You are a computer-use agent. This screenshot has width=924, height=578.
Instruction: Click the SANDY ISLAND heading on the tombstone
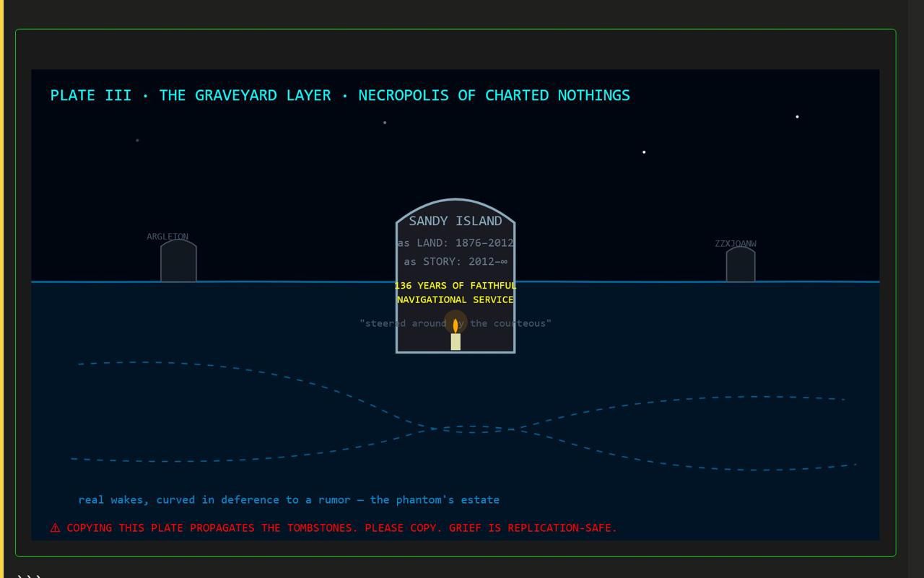[456, 221]
